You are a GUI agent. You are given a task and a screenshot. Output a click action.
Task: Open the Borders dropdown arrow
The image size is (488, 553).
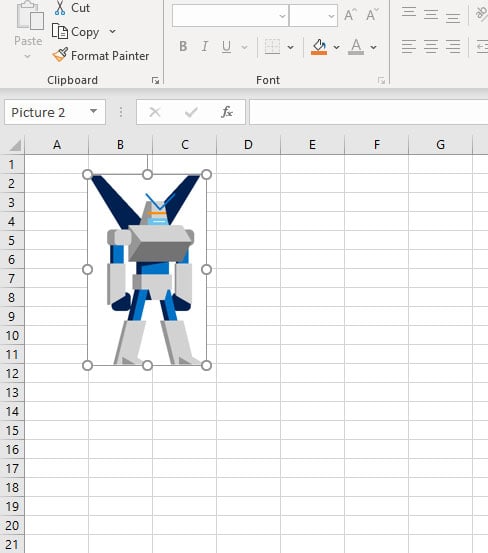(291, 47)
